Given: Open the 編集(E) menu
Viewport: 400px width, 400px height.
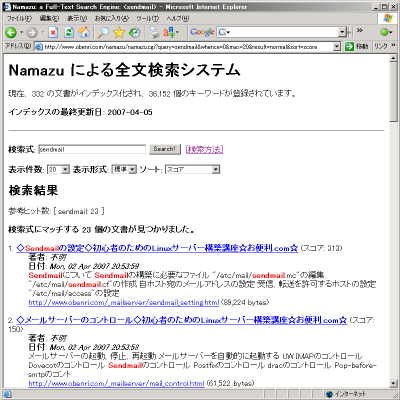Looking at the screenshot, I should coord(49,18).
